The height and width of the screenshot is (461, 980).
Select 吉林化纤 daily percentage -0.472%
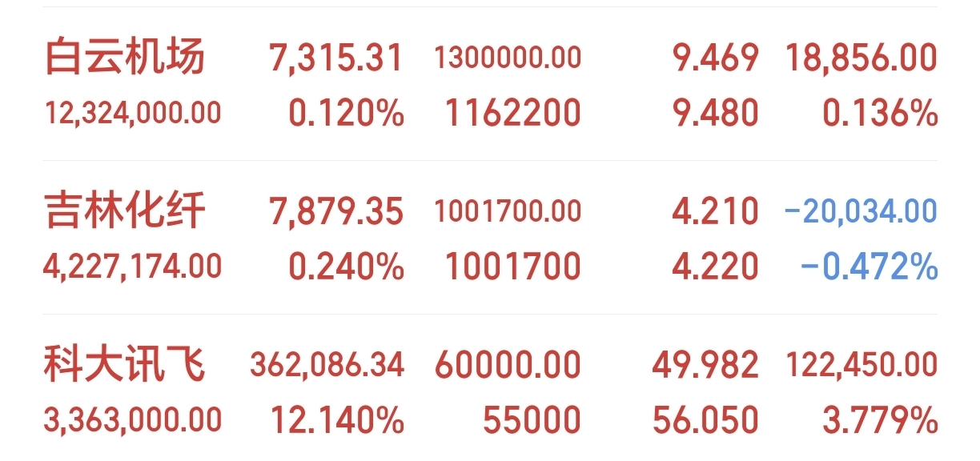pyautogui.click(x=870, y=267)
